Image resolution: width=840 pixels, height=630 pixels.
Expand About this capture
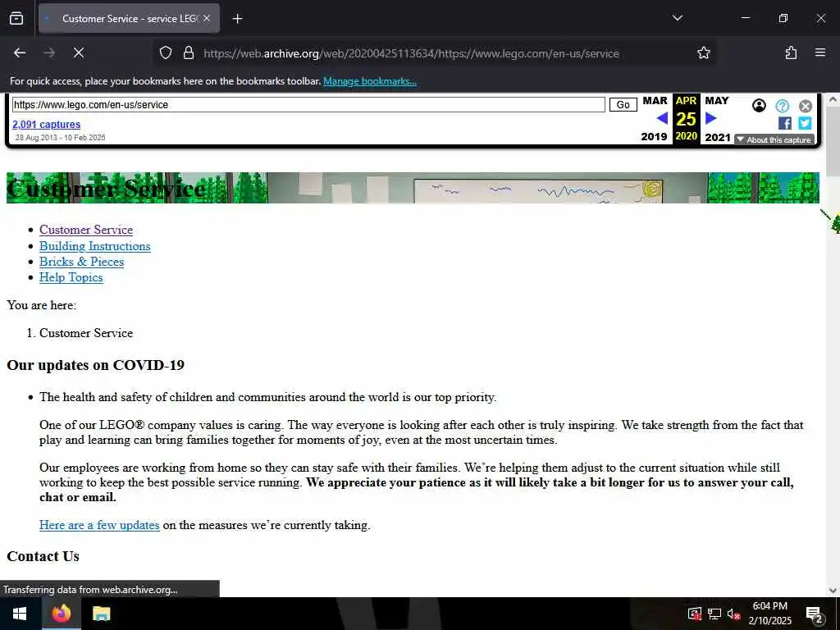click(774, 139)
